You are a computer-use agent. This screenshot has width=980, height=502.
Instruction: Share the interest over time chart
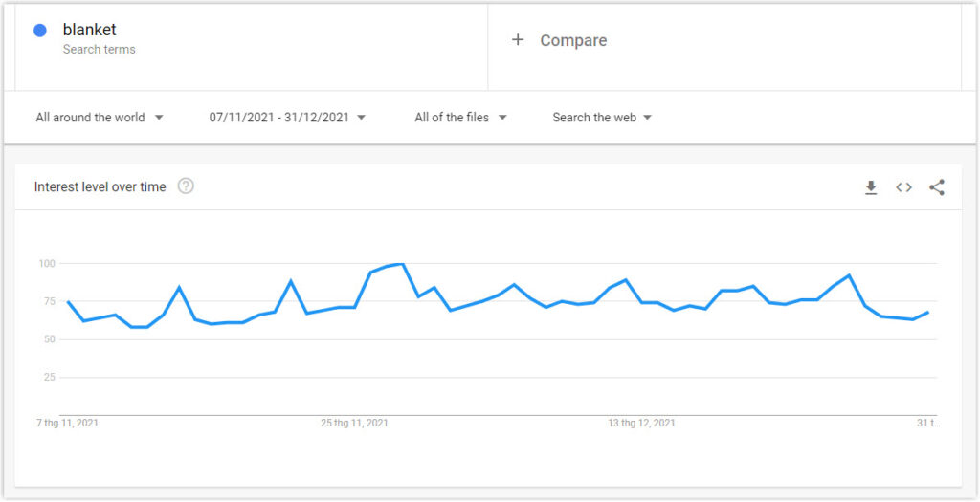coord(936,187)
